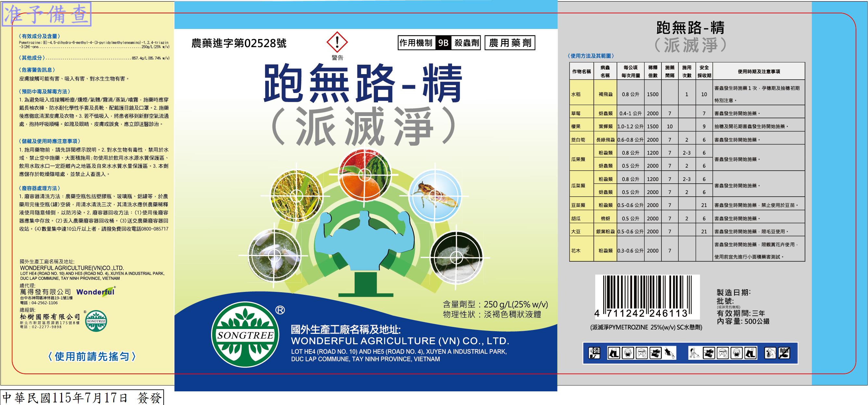Select the boots pictogram beside the wash-after-use pictogram
The width and height of the screenshot is (868, 405).
[x=750, y=353]
